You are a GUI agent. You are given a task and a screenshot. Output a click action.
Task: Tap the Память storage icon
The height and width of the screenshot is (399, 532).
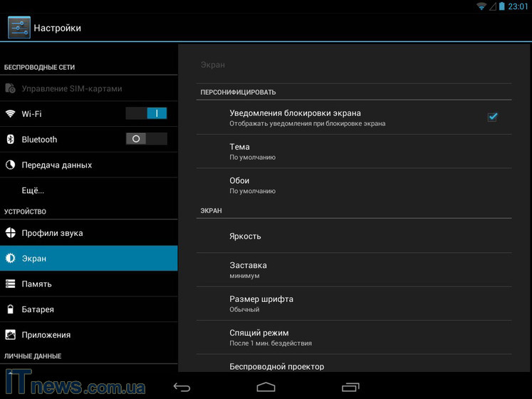(x=11, y=284)
